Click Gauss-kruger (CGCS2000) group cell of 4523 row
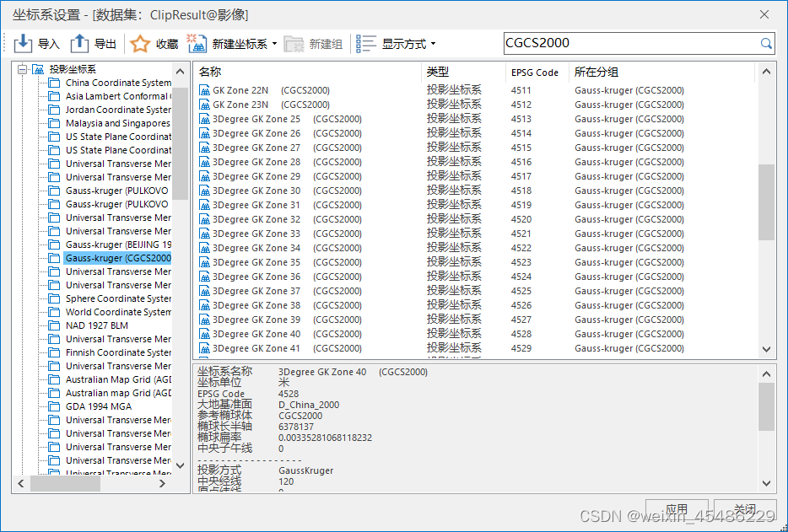788x532 pixels. click(x=629, y=262)
